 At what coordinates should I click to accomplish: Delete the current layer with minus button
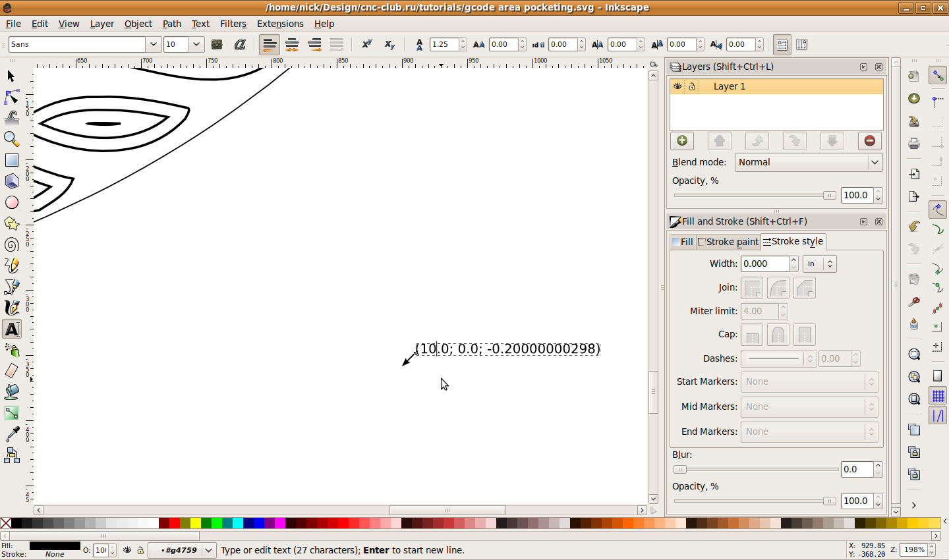click(870, 140)
